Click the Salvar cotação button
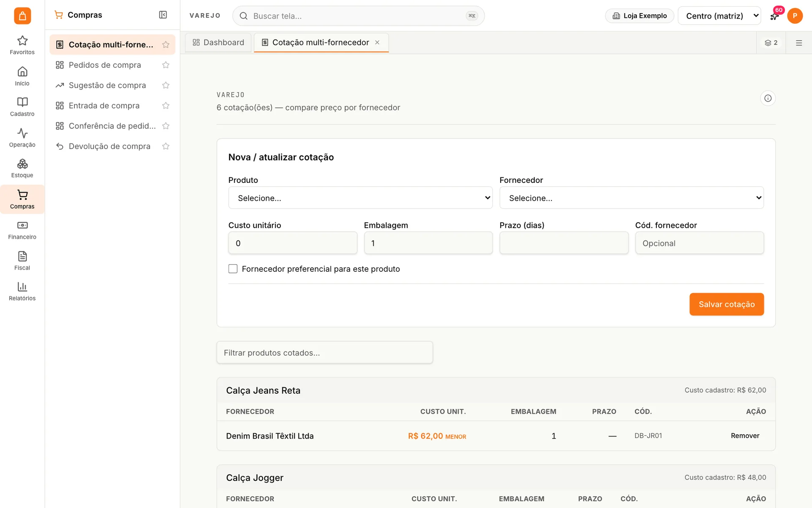Viewport: 812px width, 508px height. tap(727, 304)
